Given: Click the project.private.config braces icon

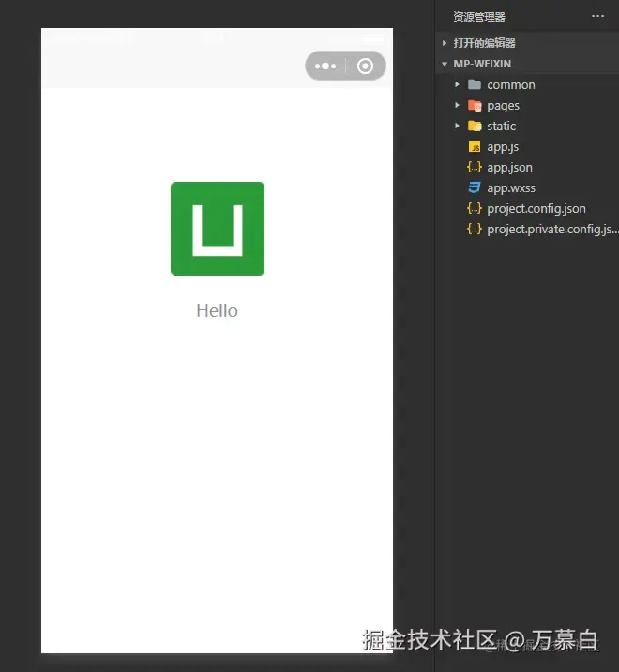Looking at the screenshot, I should [475, 229].
